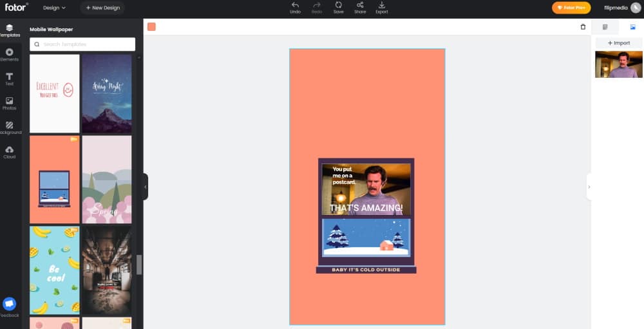
Task: Expand the Design dropdown menu
Action: pos(54,8)
